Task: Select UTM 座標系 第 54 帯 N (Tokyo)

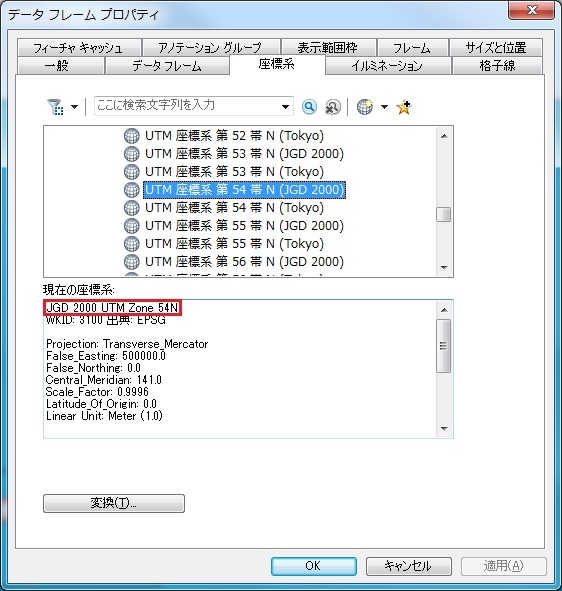Action: coord(234,208)
